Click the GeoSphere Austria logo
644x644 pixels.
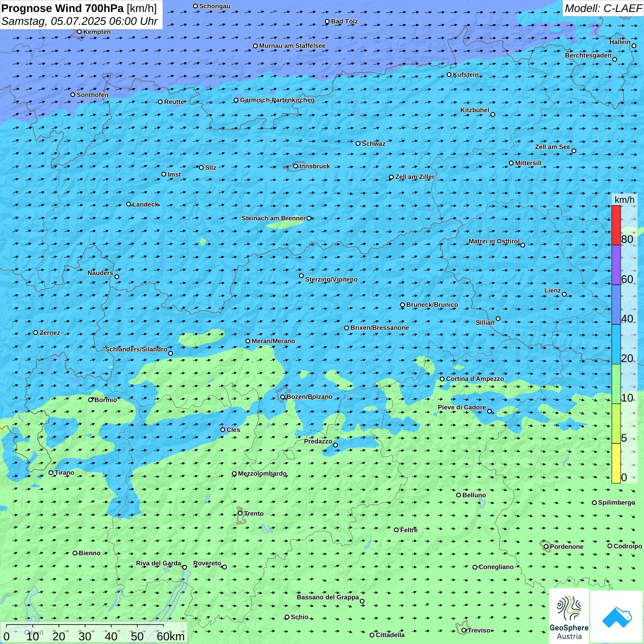click(x=569, y=616)
